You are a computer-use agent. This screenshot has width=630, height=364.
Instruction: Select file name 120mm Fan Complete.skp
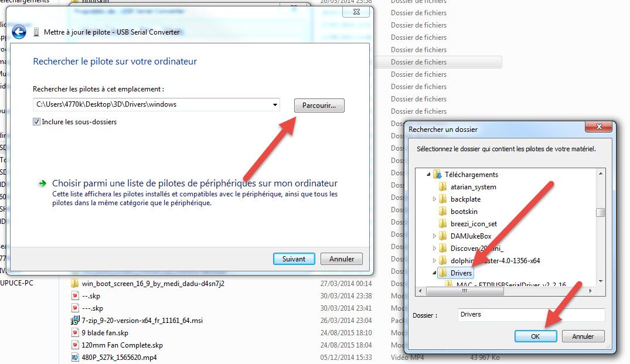[x=122, y=345]
